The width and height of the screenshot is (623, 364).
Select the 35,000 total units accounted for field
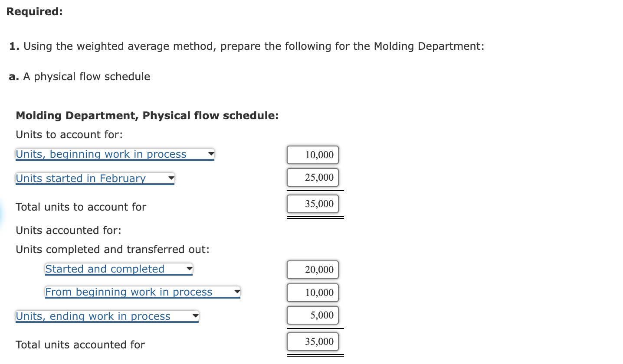[x=312, y=341]
